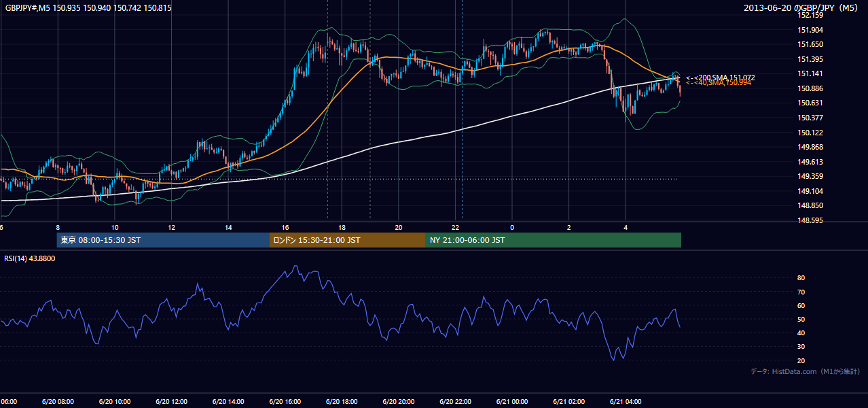Screen dimensions: 868x408
Task: Click the 6/20 14:00 time axis label
Action: (x=228, y=402)
